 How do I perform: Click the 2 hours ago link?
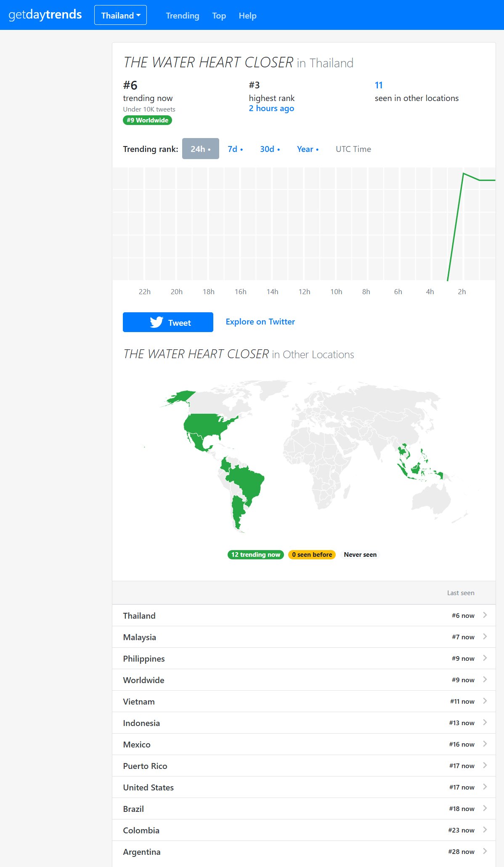pyautogui.click(x=271, y=108)
